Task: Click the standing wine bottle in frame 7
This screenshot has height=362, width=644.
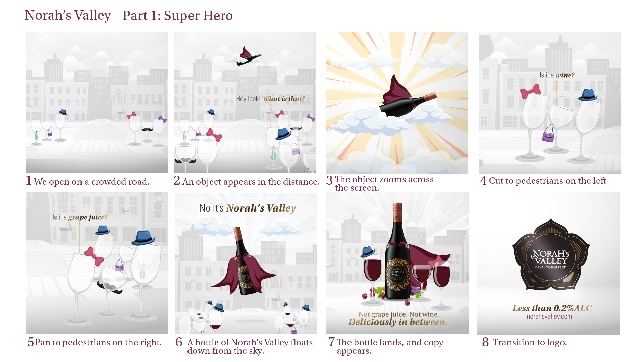Action: tap(397, 251)
